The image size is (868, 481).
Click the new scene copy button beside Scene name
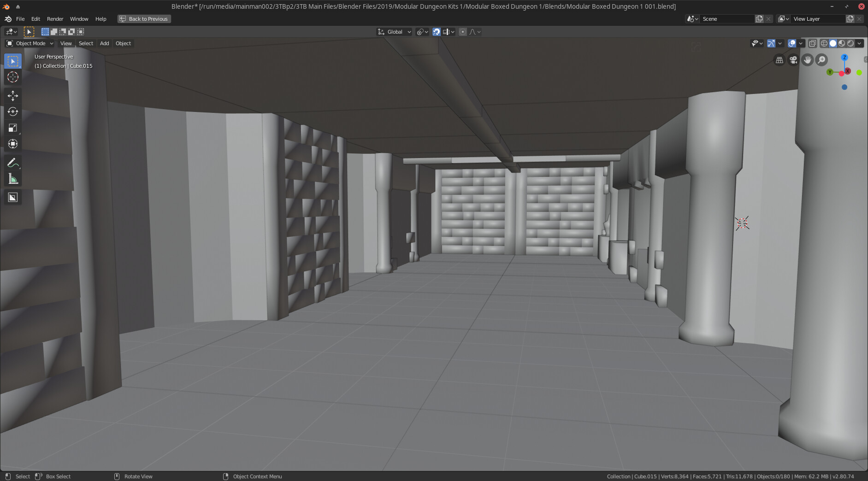(759, 19)
